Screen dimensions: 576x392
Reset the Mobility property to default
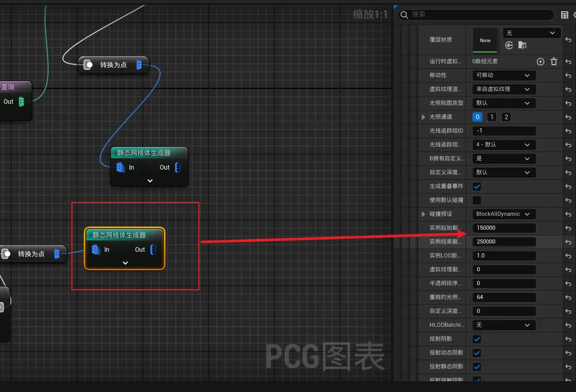point(568,76)
